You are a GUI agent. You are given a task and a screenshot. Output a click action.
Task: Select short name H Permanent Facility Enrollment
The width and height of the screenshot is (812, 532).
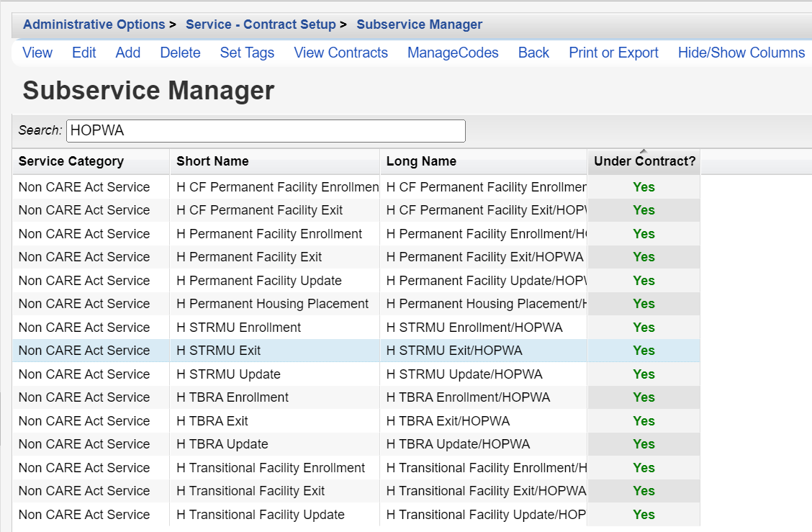click(x=269, y=234)
